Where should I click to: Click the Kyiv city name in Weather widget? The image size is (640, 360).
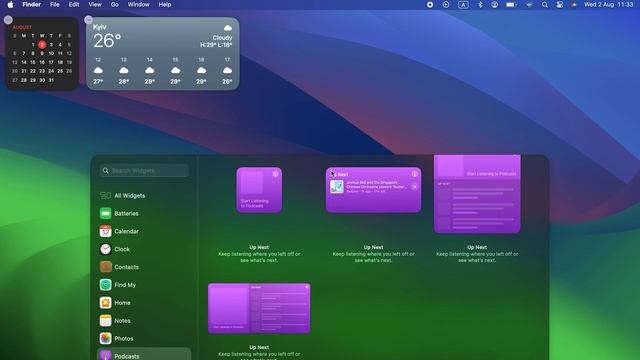point(100,27)
